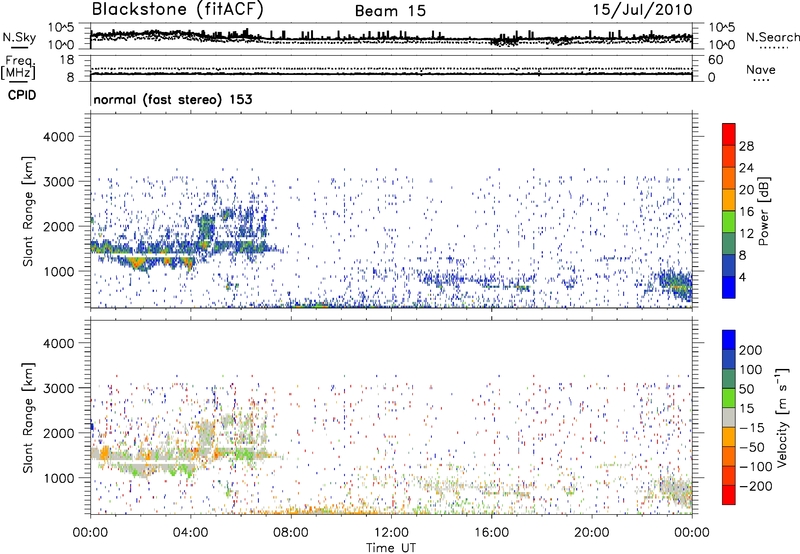Select the "N.Sky" legend label
This screenshot has height=554, width=800.
[19, 37]
